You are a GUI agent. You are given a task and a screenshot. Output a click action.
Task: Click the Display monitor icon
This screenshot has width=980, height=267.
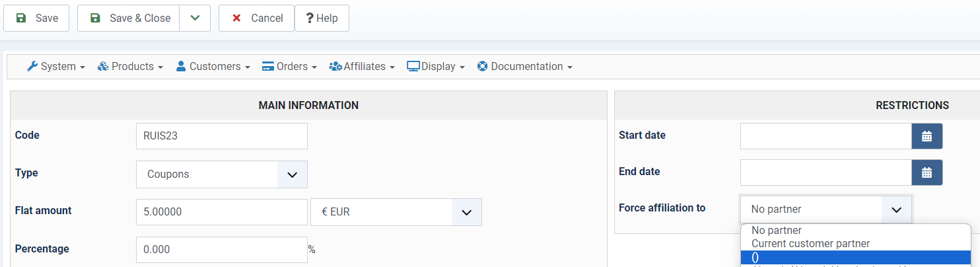pyautogui.click(x=413, y=67)
